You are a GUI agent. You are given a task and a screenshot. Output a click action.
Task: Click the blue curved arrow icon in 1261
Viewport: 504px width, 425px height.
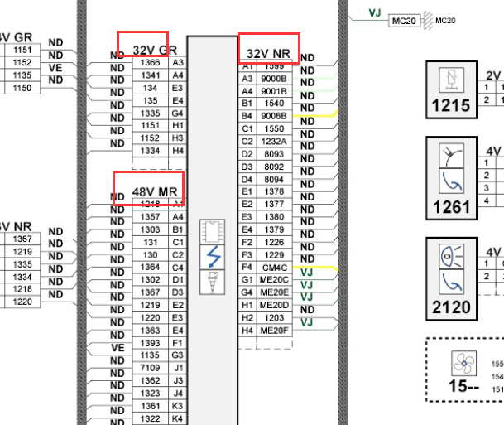pyautogui.click(x=451, y=181)
